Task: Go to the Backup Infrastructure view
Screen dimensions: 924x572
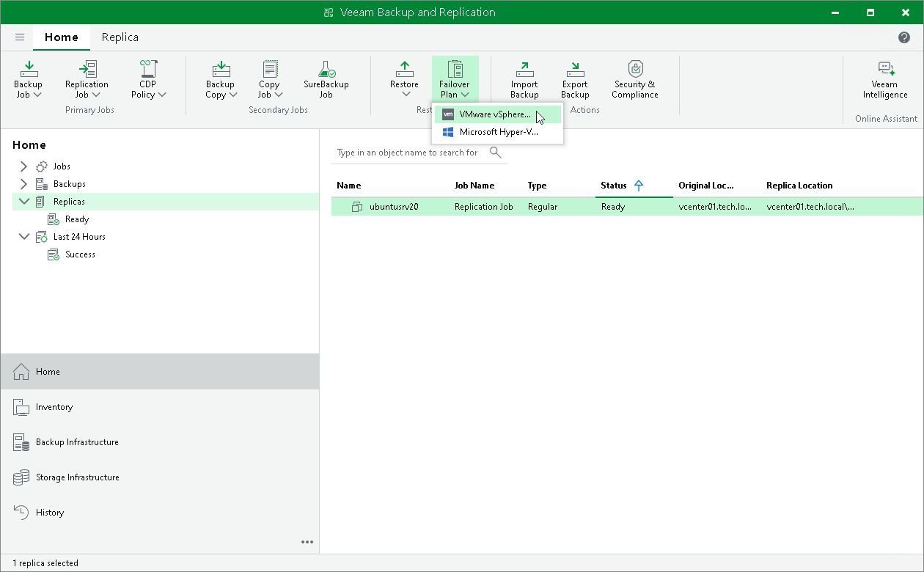Action: 160,442
